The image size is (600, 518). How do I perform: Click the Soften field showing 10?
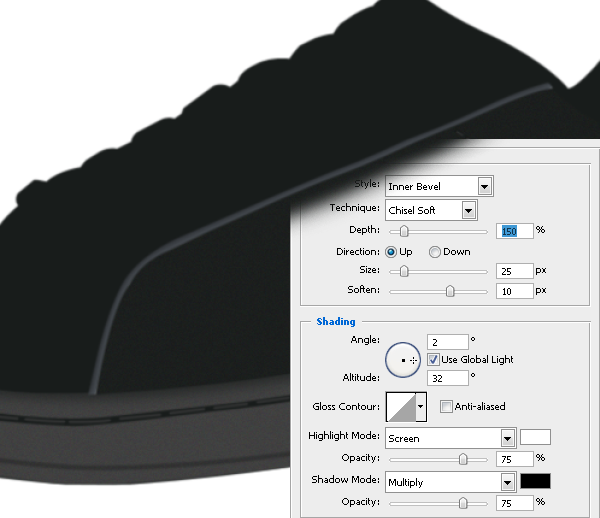tap(514, 291)
